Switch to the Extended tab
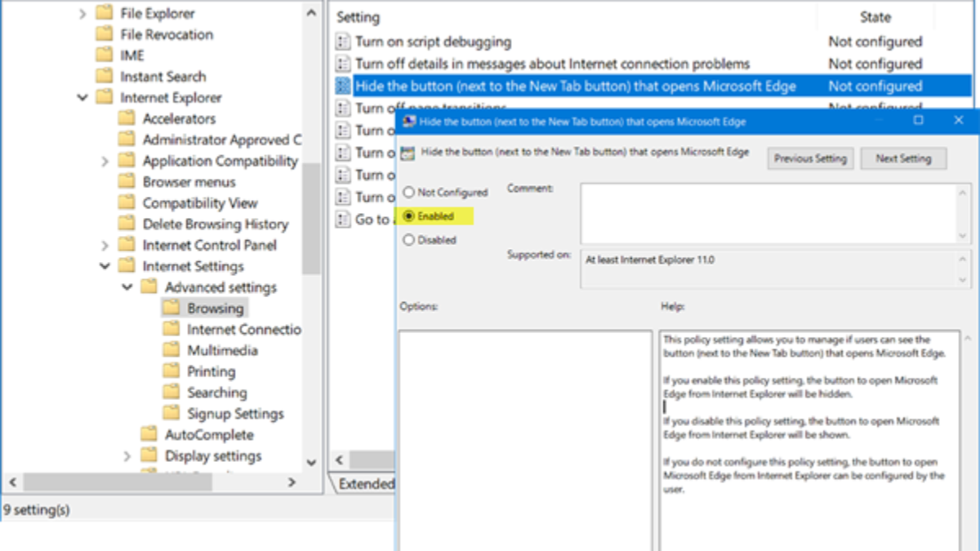 coord(366,484)
